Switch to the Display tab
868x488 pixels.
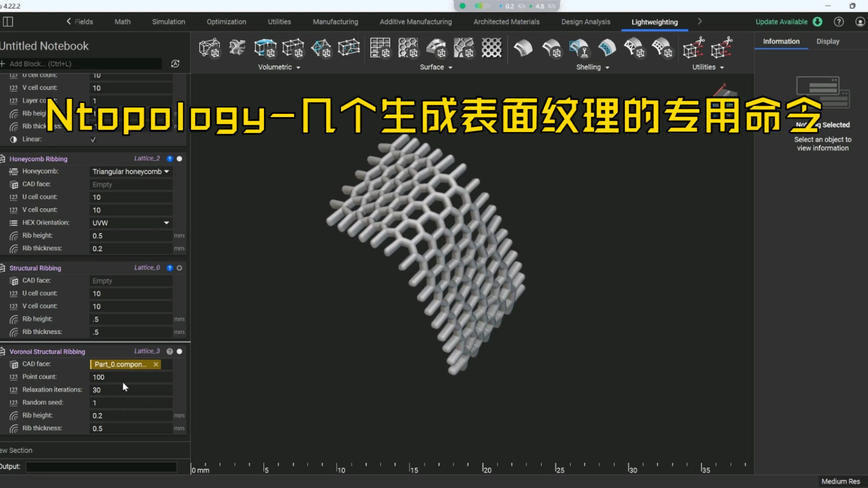pos(827,41)
